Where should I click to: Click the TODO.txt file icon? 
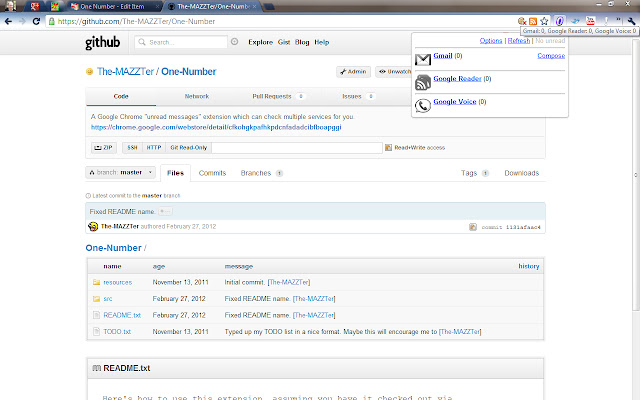point(96,331)
